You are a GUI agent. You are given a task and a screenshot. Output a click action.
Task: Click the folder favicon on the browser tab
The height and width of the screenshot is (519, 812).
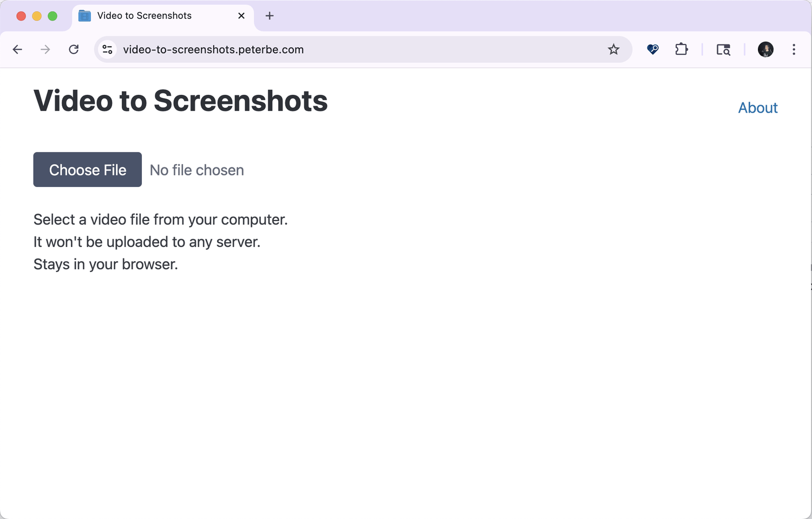(84, 16)
